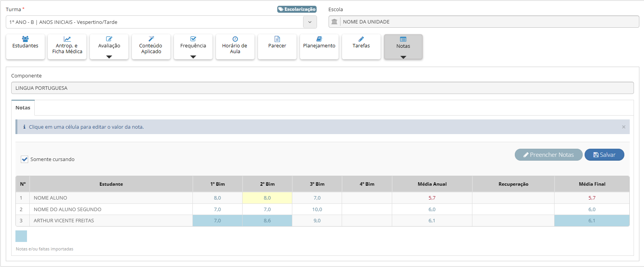Click the light blue imported-notes legend swatch

point(21,236)
